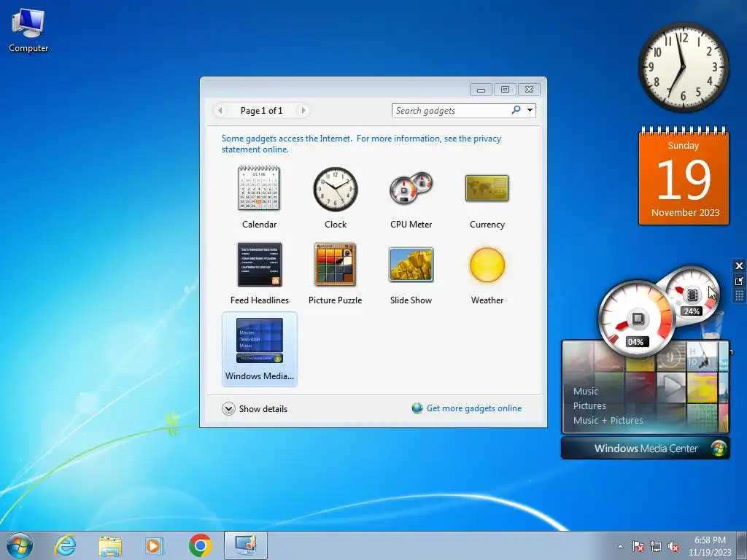Click the network tray icon
Screen dimensions: 747x560
coord(656,546)
